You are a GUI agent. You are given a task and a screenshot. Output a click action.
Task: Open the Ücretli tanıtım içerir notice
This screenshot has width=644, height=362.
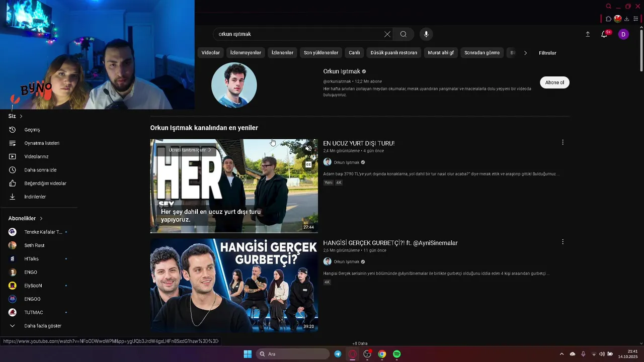(x=190, y=150)
